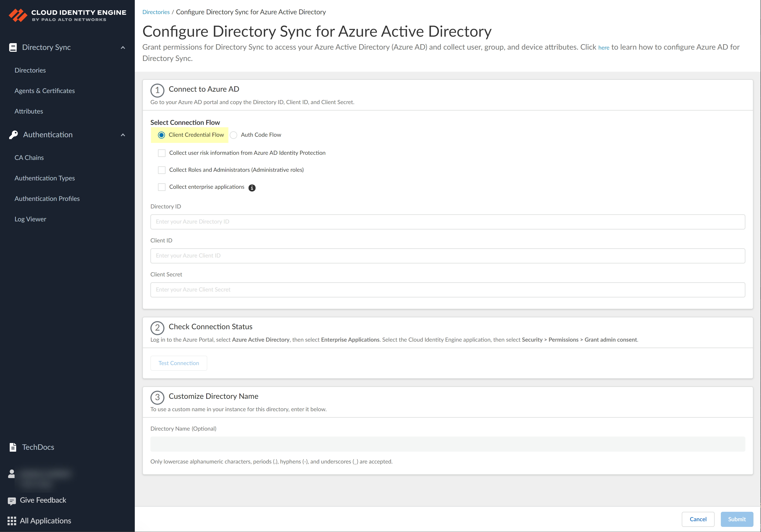Open All Applications grid icon
761x532 pixels.
[x=12, y=521]
